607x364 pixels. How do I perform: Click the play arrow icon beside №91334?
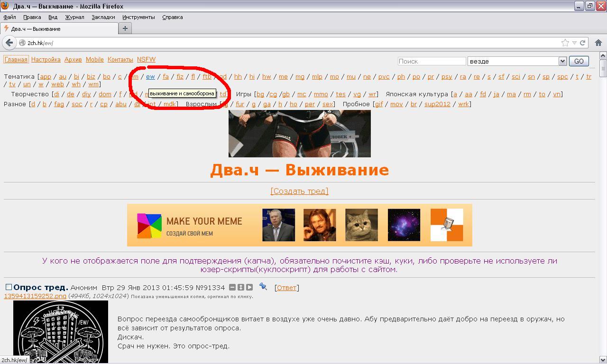249,287
